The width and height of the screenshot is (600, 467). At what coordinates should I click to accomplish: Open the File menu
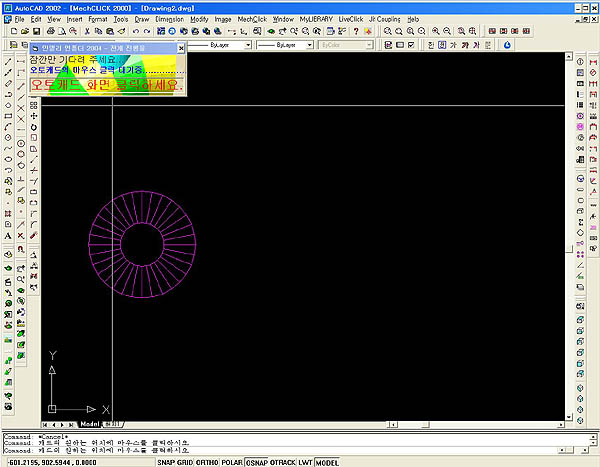(x=19, y=19)
